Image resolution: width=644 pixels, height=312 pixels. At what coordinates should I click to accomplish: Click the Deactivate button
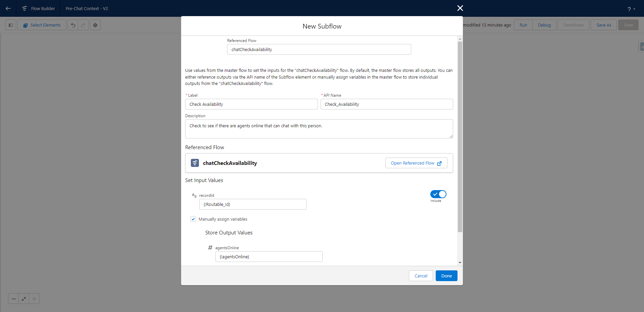coord(574,25)
